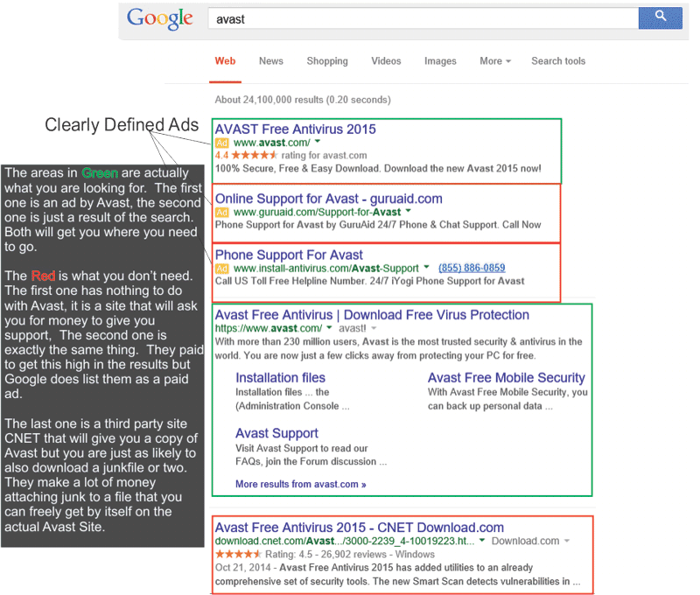Open dropdown arrow next to guruaid.com ad URL

(x=408, y=211)
